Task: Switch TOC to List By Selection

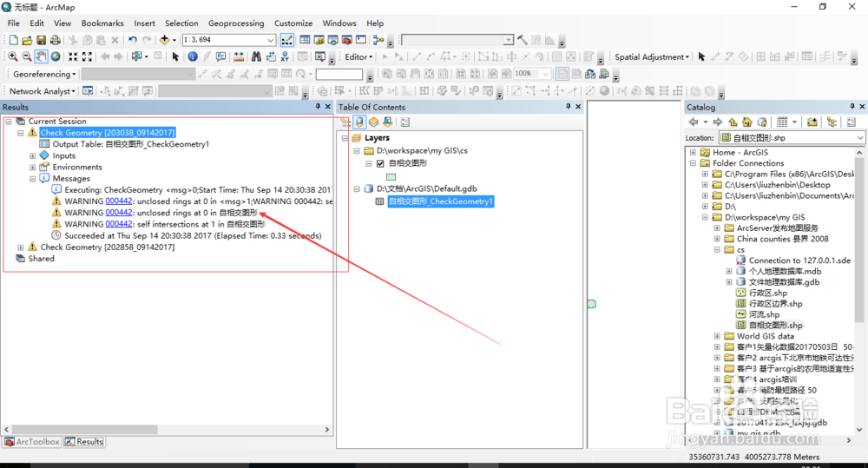Action: tap(387, 122)
